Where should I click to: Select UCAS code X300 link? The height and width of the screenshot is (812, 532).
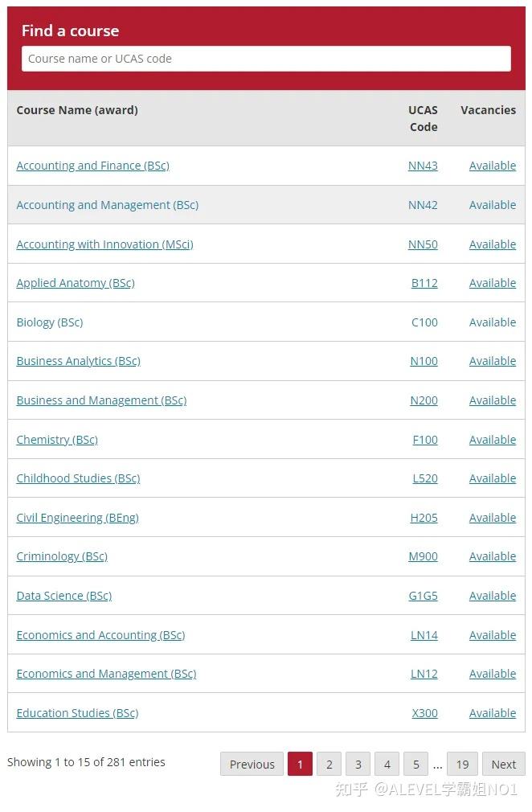pyautogui.click(x=424, y=713)
